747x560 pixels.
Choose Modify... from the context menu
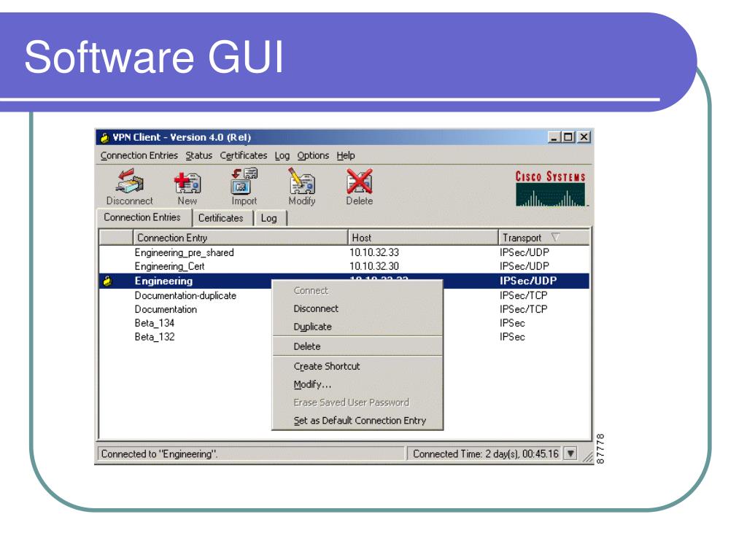[x=357, y=384]
